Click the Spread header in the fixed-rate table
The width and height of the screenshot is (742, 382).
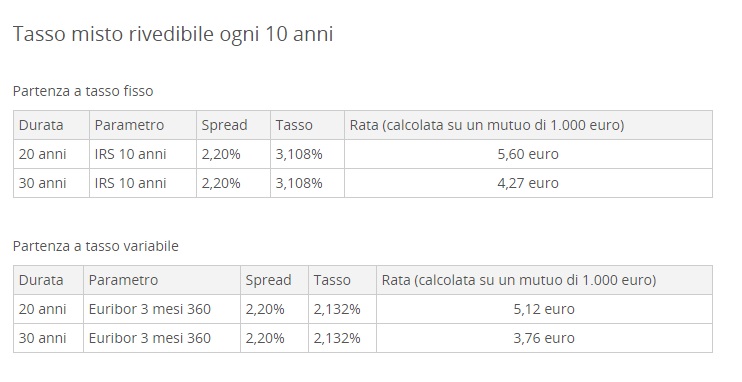point(224,125)
